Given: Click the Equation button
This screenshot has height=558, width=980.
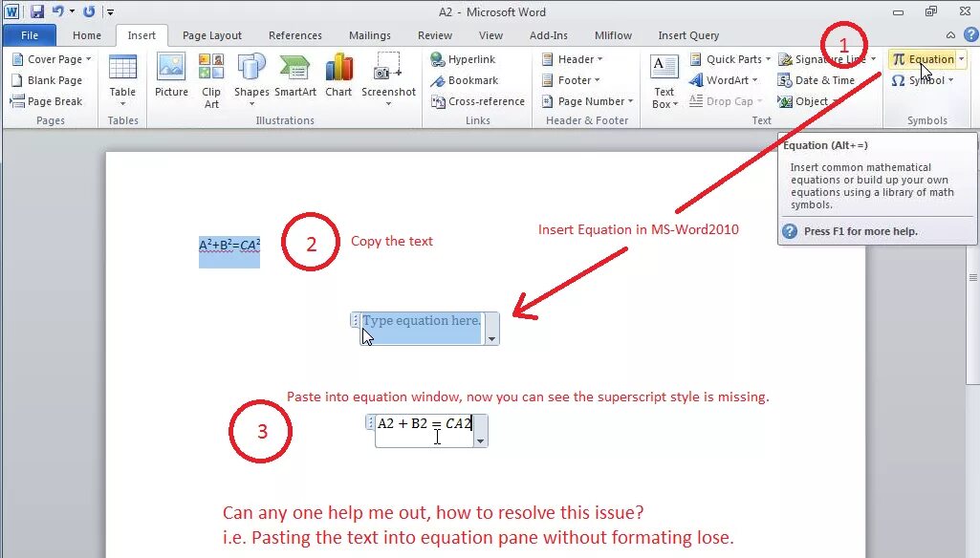Looking at the screenshot, I should tap(923, 59).
